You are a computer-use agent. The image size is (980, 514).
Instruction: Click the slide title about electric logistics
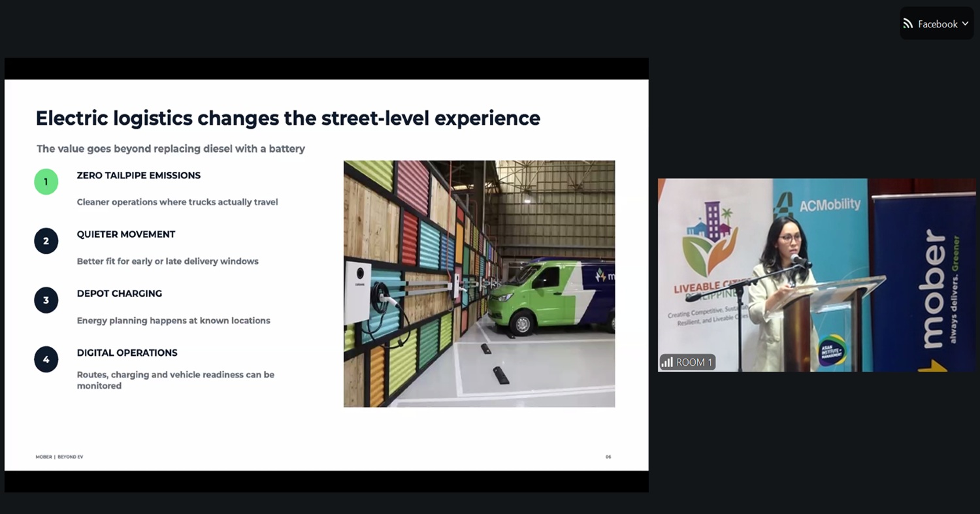point(287,118)
